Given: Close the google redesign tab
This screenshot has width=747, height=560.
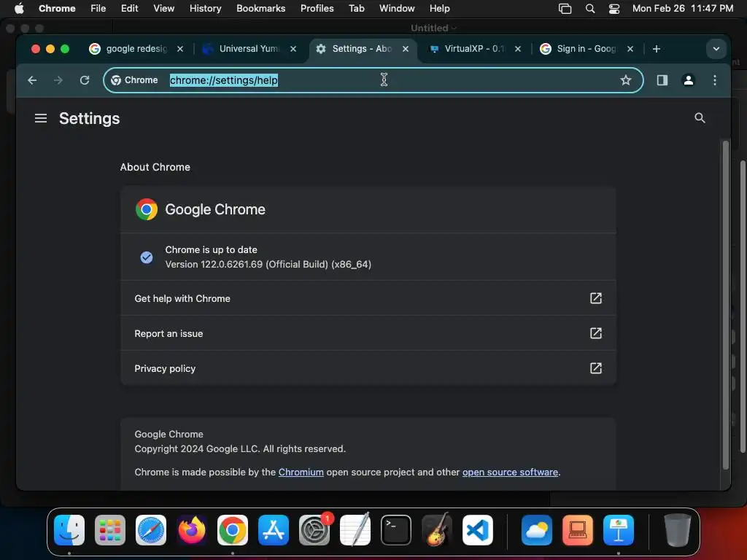Looking at the screenshot, I should point(180,49).
